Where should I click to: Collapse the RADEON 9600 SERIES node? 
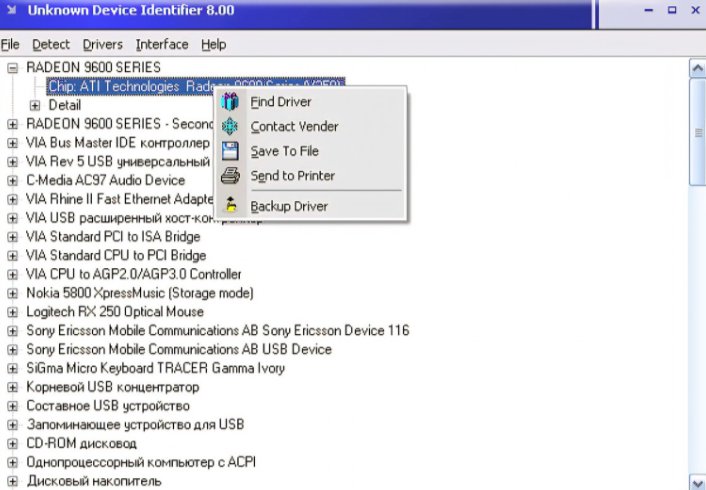point(13,68)
